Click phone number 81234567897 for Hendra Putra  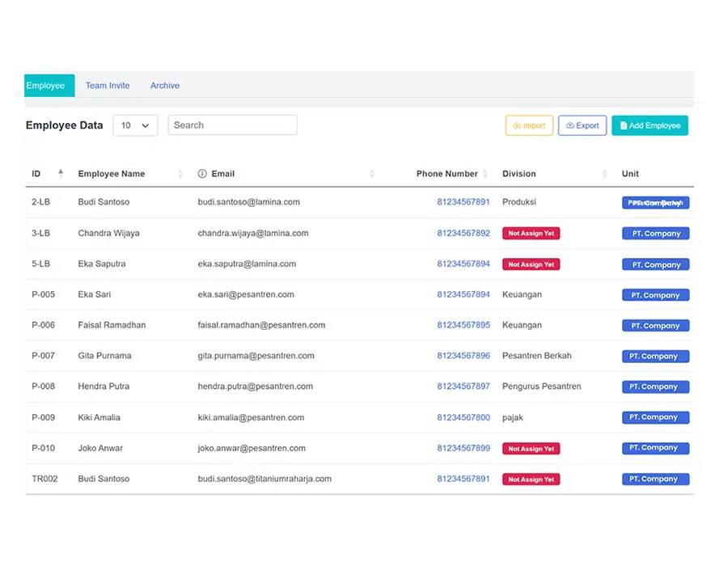(x=463, y=386)
